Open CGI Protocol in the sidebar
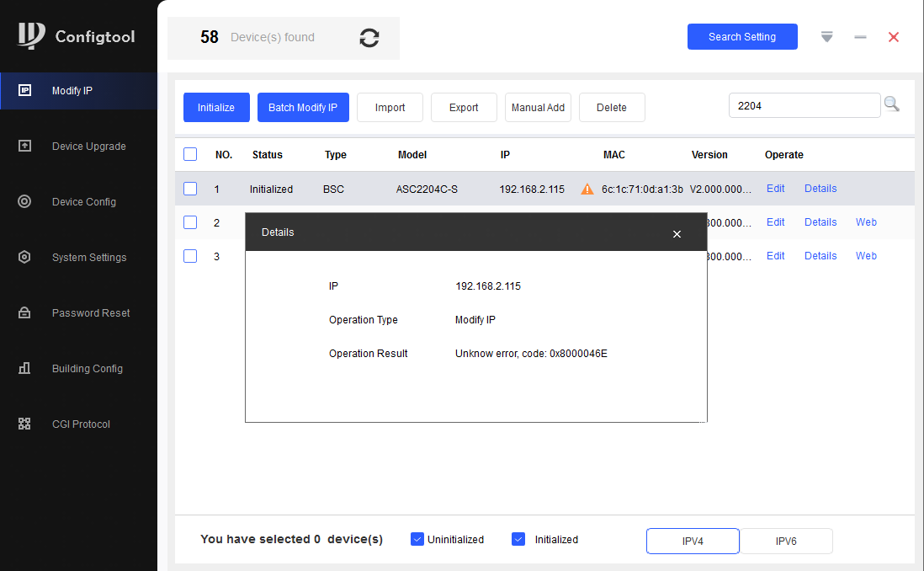924x571 pixels. point(81,424)
